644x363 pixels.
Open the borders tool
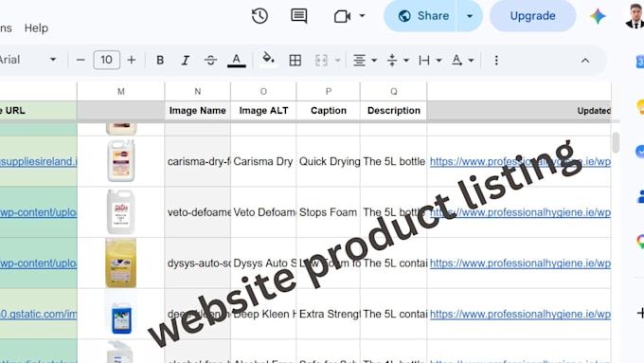(x=295, y=61)
